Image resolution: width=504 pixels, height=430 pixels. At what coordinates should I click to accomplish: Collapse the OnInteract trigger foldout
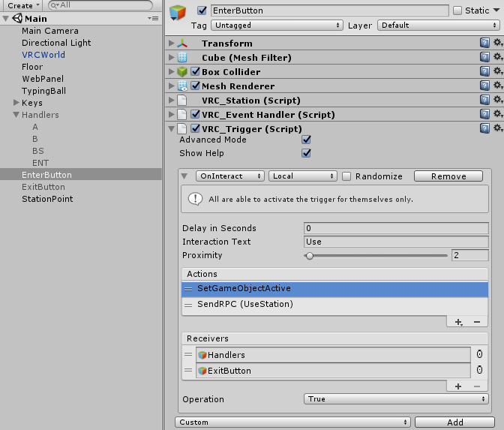click(184, 176)
